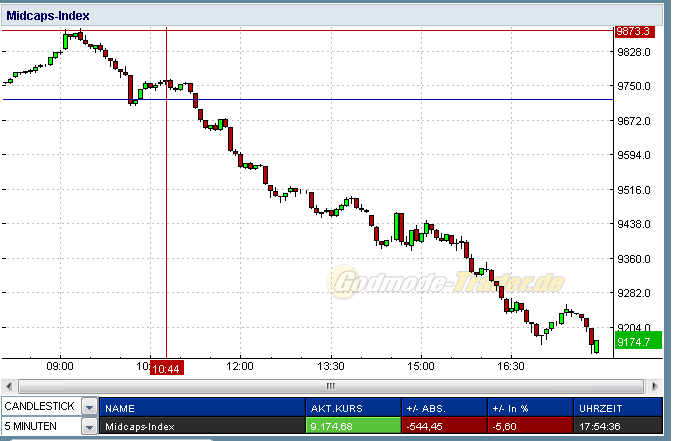This screenshot has width=673, height=441.
Task: Click the 9516.0 price axis label
Action: click(634, 190)
